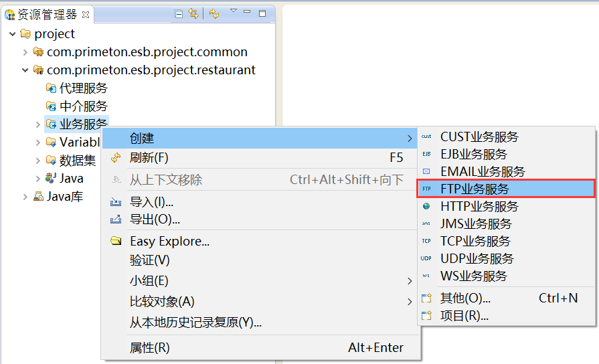Close the 资源管理器 tab
This screenshot has height=364, width=599.
click(86, 14)
